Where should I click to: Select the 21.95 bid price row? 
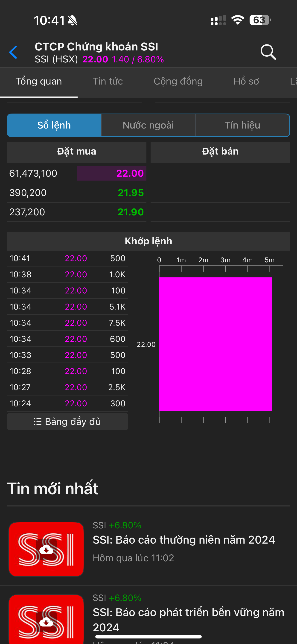[x=76, y=193]
